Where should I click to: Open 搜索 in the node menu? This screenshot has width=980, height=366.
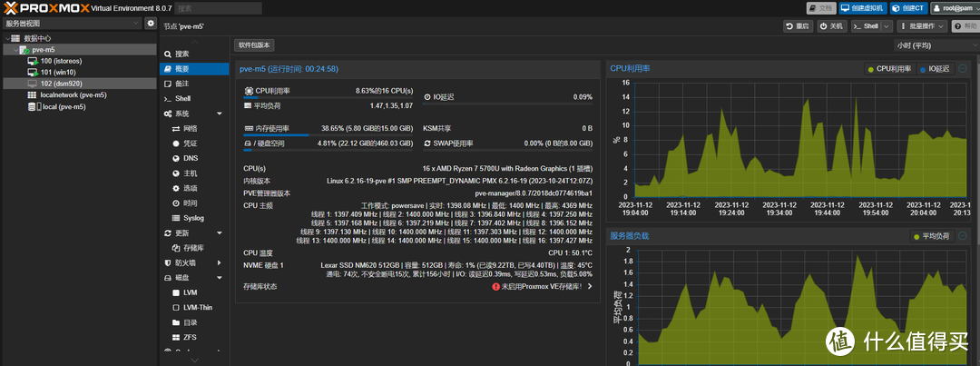tap(194, 54)
